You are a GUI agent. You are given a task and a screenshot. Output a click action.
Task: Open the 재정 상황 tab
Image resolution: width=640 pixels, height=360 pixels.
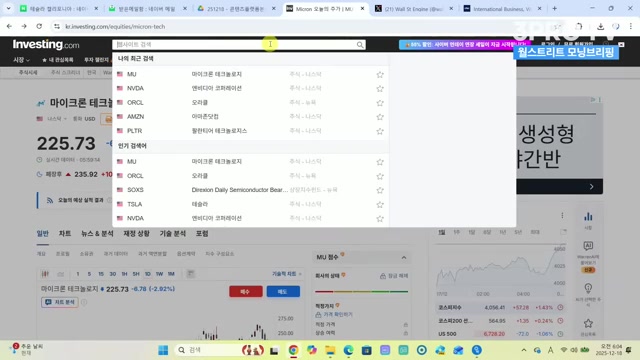[x=136, y=233]
